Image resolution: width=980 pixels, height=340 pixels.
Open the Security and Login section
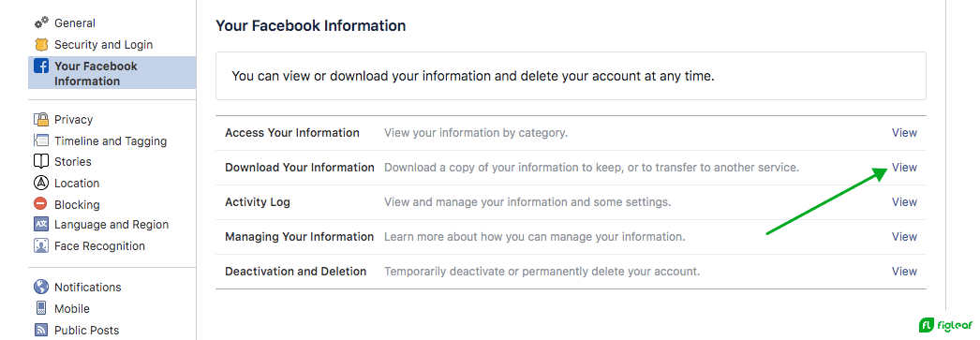pyautogui.click(x=103, y=44)
